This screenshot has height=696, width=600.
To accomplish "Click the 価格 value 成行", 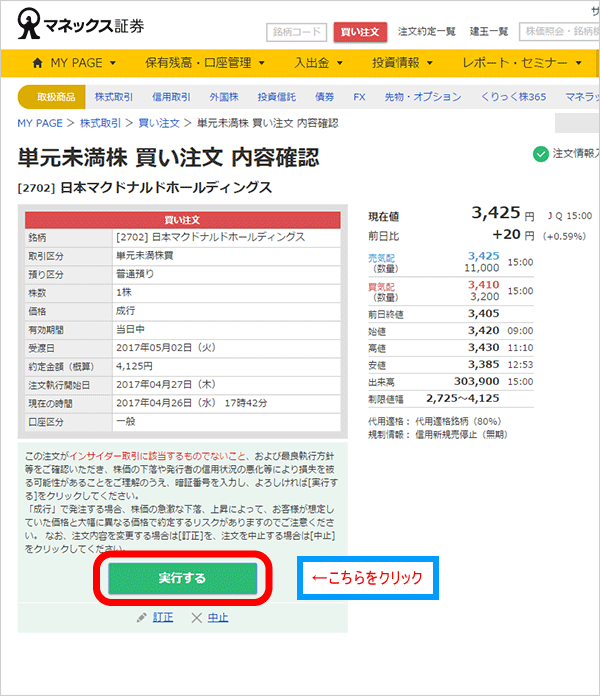I will tap(126, 310).
